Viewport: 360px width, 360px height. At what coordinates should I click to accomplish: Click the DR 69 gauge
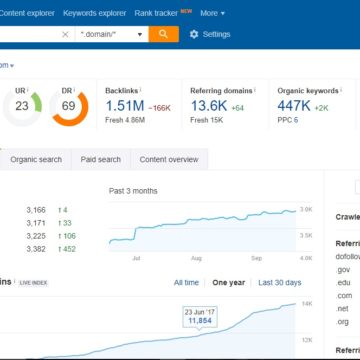[x=69, y=106]
